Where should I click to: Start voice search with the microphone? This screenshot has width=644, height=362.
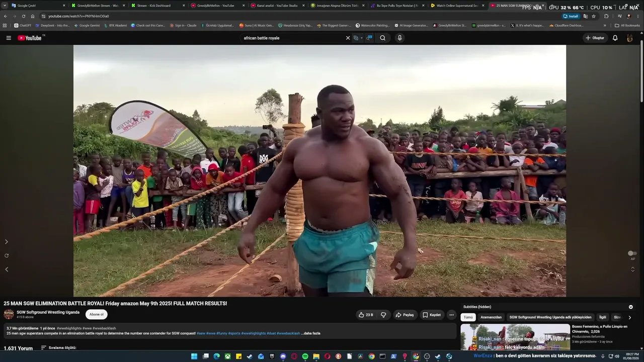point(399,38)
